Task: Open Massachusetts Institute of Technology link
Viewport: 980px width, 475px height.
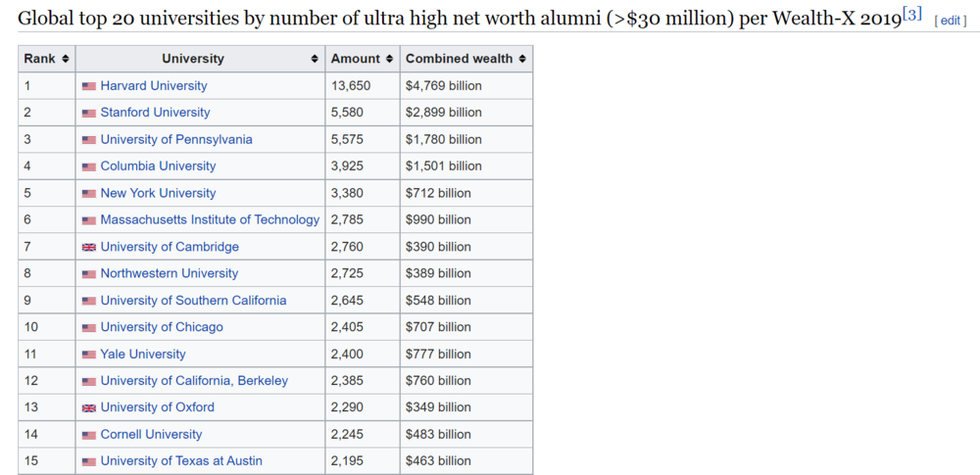Action: point(210,219)
